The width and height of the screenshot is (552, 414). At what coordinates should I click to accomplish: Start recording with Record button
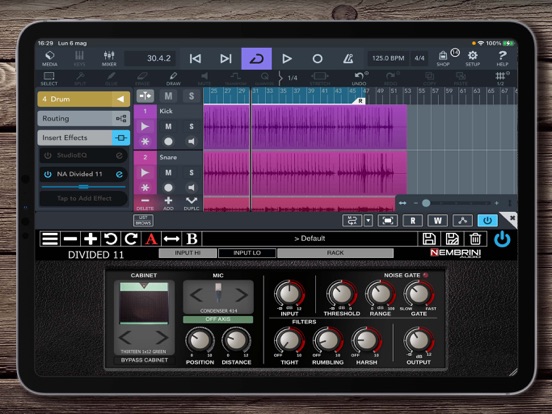tap(317, 59)
